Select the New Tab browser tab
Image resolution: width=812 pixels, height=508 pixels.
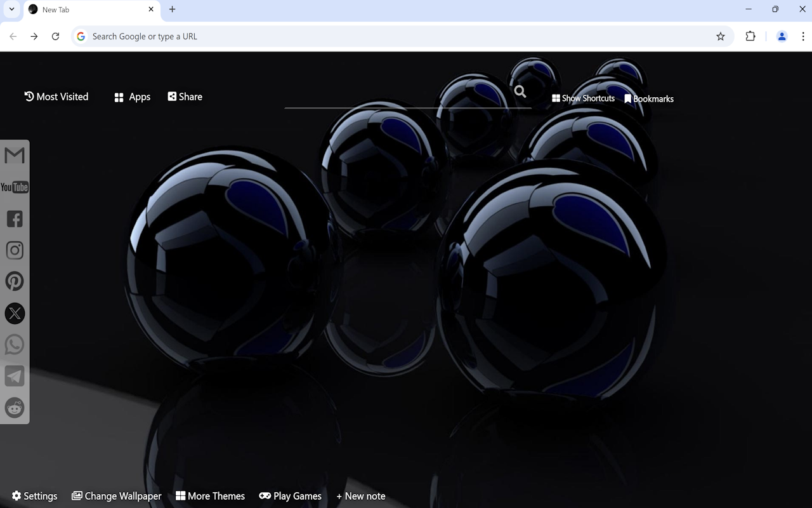[91, 10]
